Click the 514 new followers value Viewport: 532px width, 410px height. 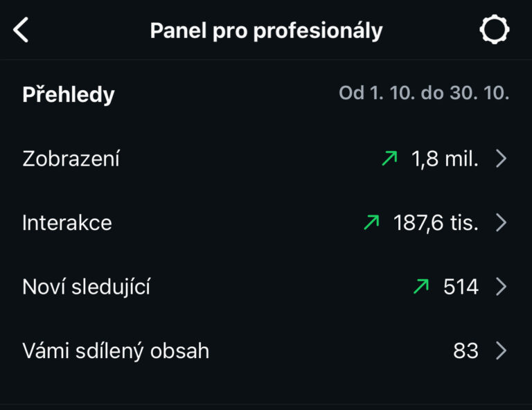click(x=461, y=287)
